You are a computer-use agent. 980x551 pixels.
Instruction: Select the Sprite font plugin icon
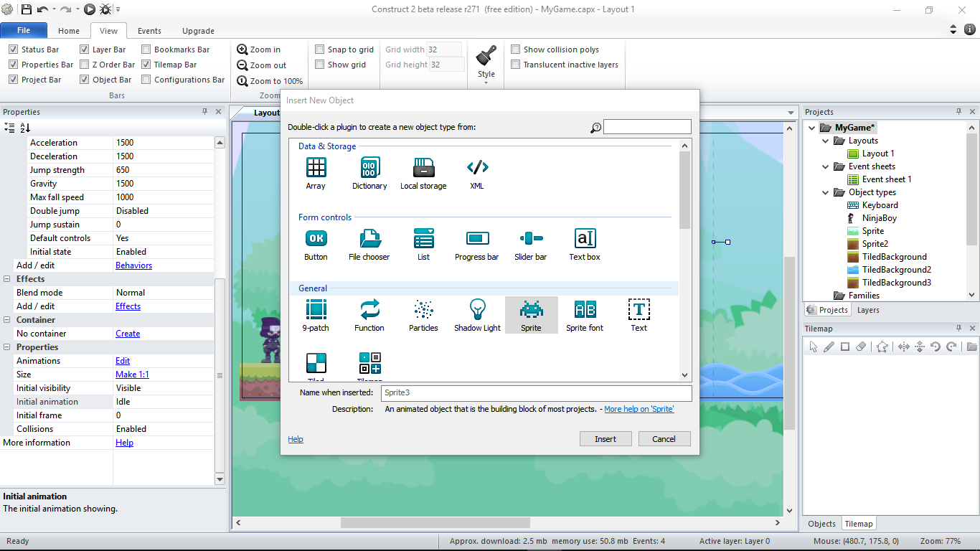pos(585,309)
